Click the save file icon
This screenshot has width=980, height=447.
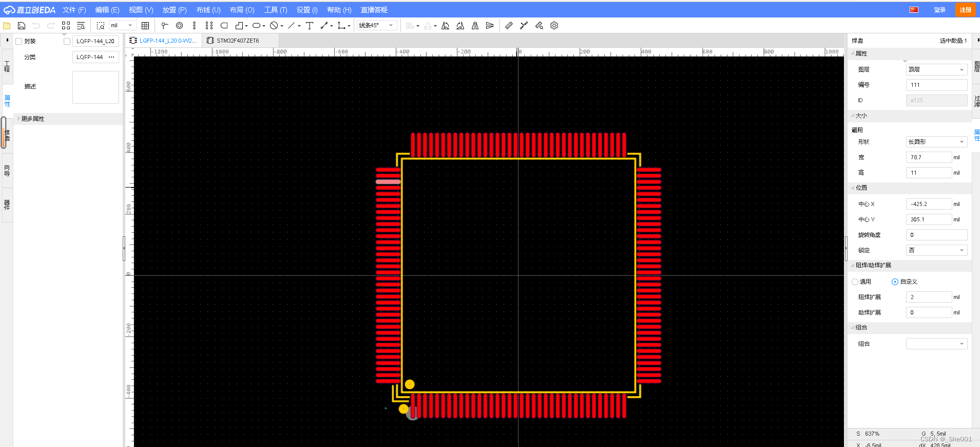[22, 26]
